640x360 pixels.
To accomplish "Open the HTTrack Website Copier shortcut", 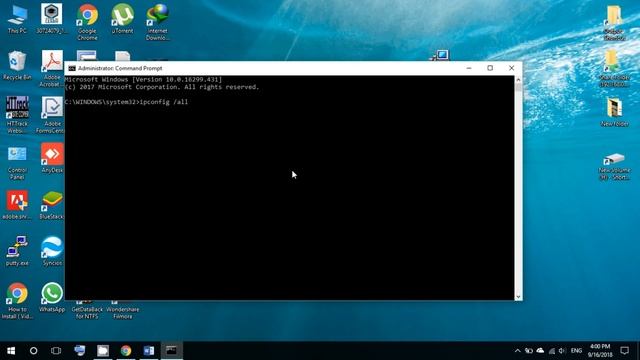I will click(17, 115).
